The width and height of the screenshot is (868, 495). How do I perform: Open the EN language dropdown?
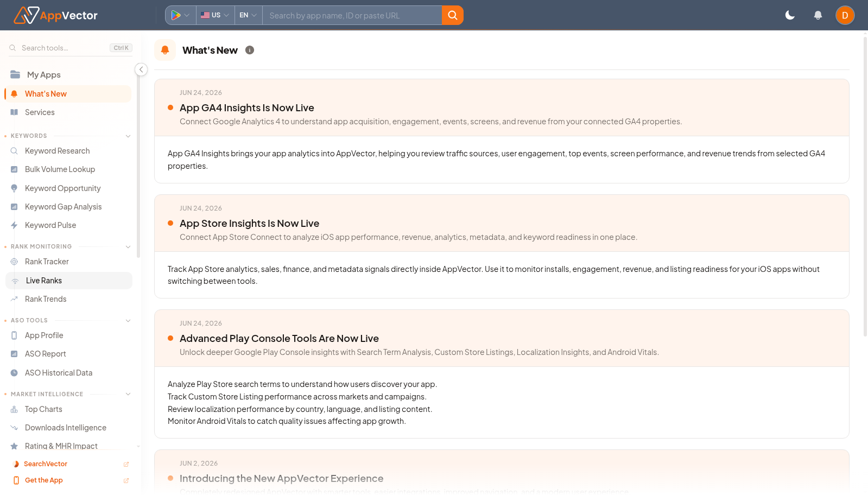tap(248, 15)
